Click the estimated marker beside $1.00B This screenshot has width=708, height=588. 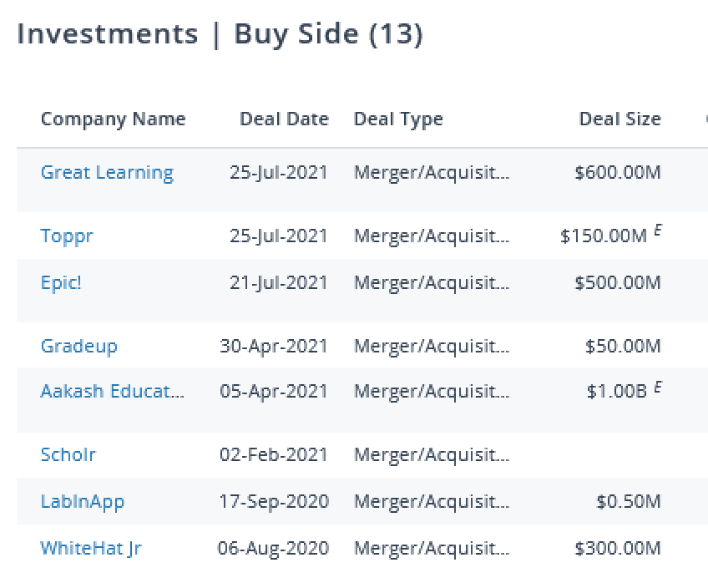coord(658,386)
